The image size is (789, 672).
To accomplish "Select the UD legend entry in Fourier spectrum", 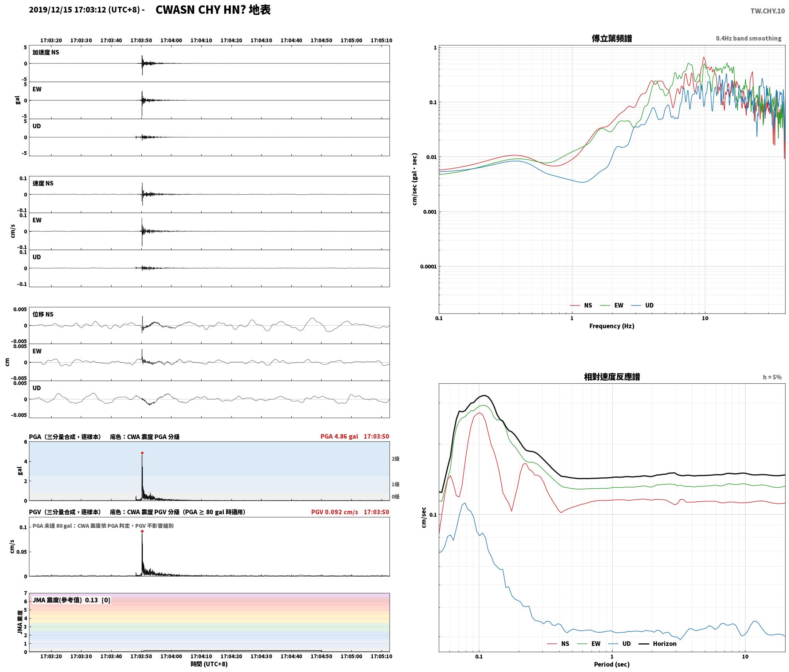I will (642, 305).
